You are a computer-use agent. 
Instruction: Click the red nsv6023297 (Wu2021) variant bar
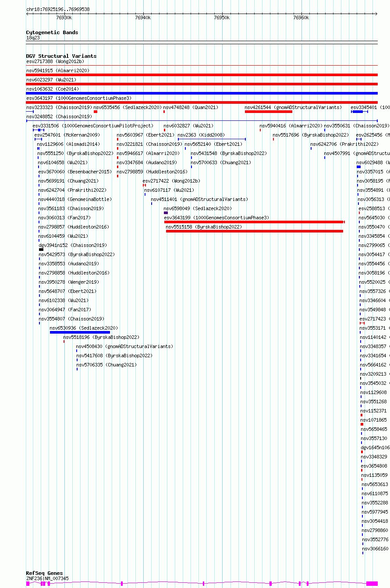pos(202,84)
